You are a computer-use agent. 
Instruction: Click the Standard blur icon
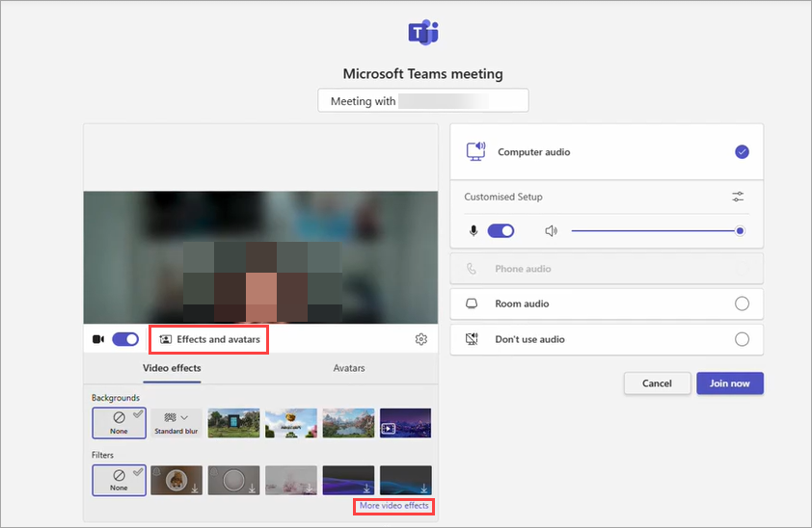click(x=170, y=417)
